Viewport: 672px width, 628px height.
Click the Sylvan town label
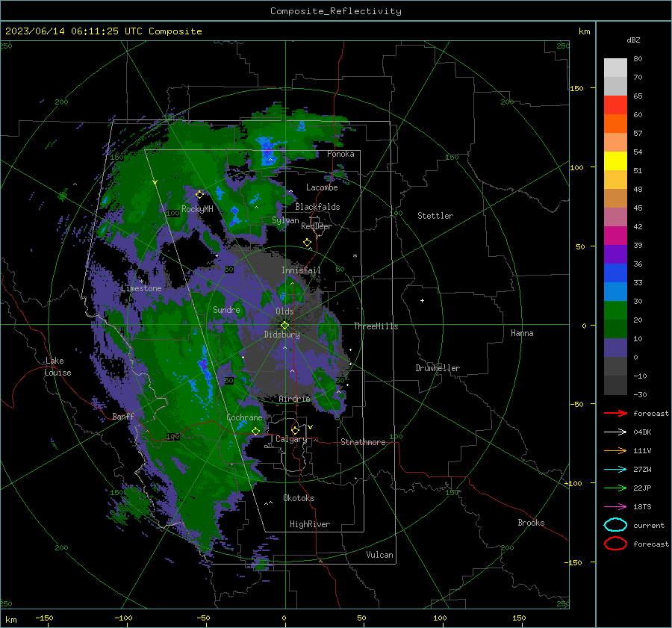coord(285,220)
